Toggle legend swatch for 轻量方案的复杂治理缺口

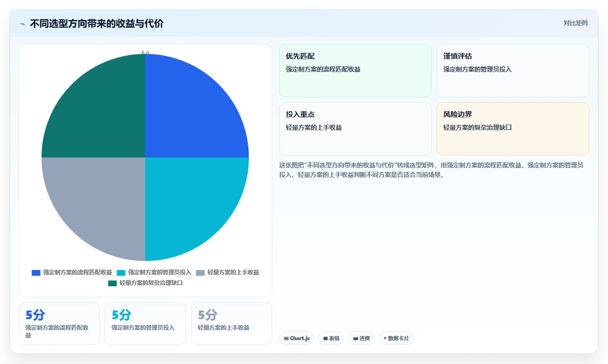pyautogui.click(x=112, y=283)
